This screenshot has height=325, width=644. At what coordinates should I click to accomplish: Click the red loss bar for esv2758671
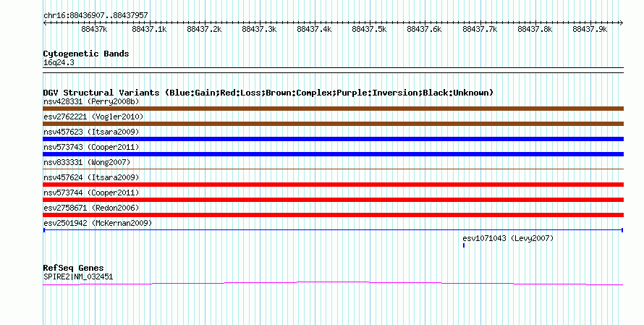pyautogui.click(x=333, y=215)
